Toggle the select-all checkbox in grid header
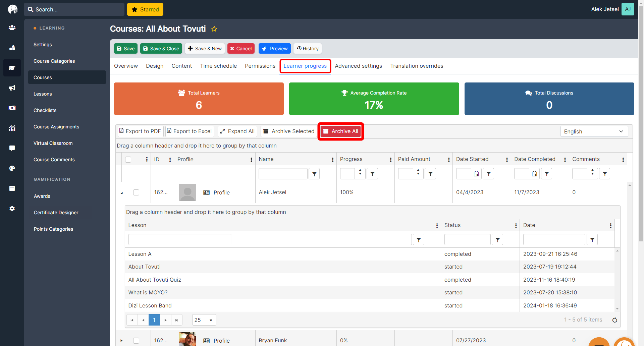The image size is (644, 346). [x=128, y=160]
